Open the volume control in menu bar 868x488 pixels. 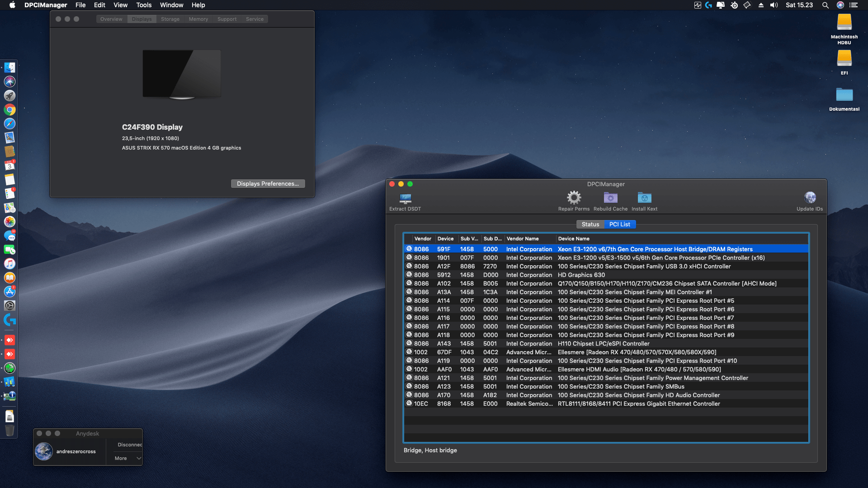tap(774, 5)
